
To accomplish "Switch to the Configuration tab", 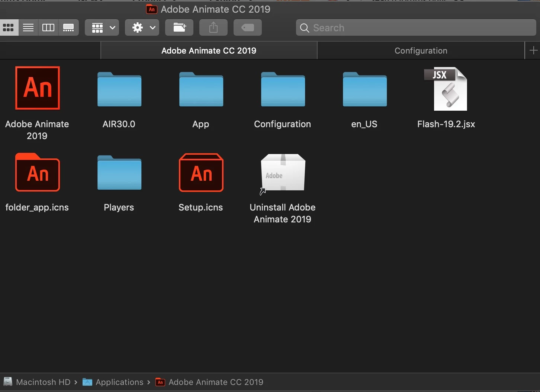I will click(x=421, y=51).
